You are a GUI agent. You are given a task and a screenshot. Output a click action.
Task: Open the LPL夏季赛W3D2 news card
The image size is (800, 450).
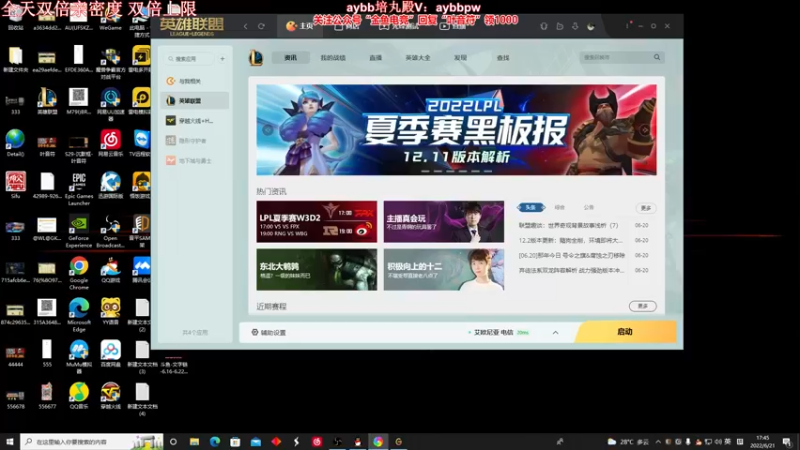pos(317,221)
